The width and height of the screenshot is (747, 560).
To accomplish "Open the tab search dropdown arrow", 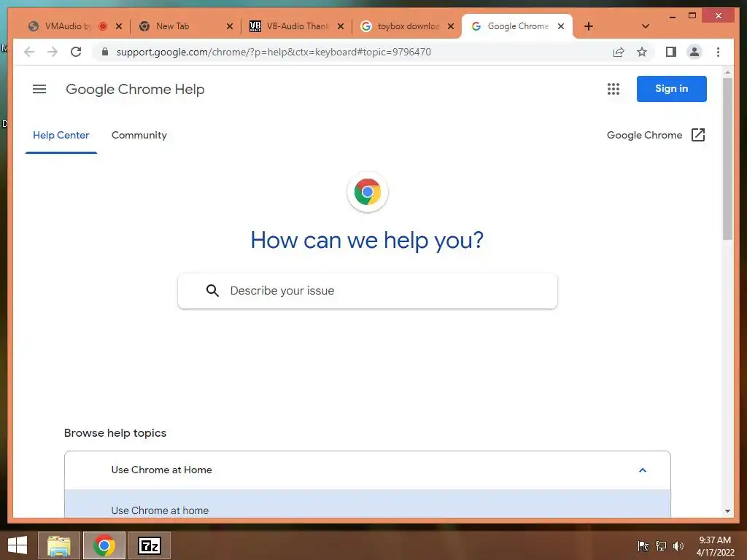I will coord(646,26).
